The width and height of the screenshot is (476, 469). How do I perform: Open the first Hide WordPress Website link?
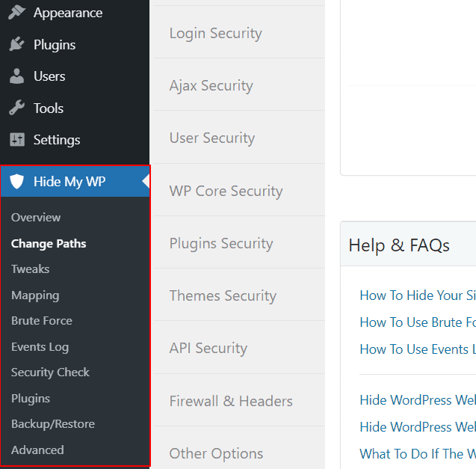pos(418,400)
